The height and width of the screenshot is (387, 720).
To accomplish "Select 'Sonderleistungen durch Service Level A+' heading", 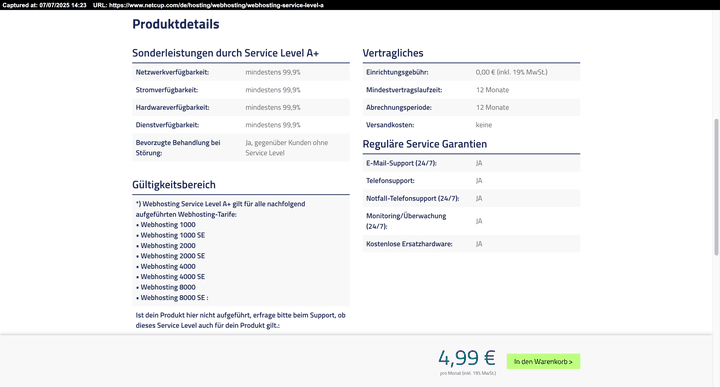I will click(225, 53).
